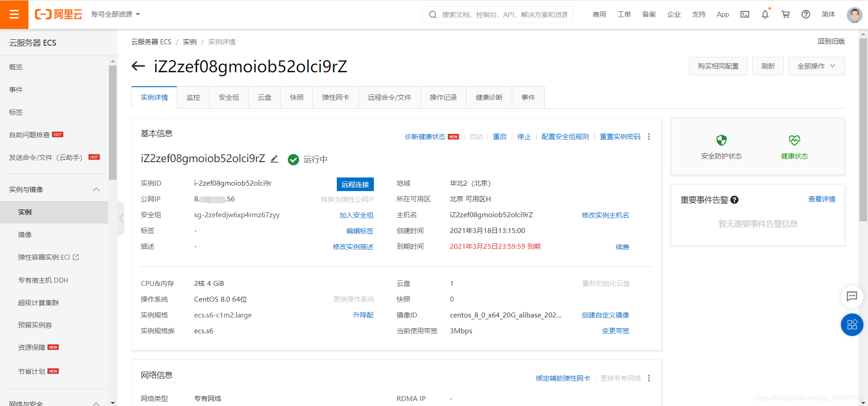The image size is (868, 406).
Task: Click the 续费 renewal link
Action: [x=623, y=247]
